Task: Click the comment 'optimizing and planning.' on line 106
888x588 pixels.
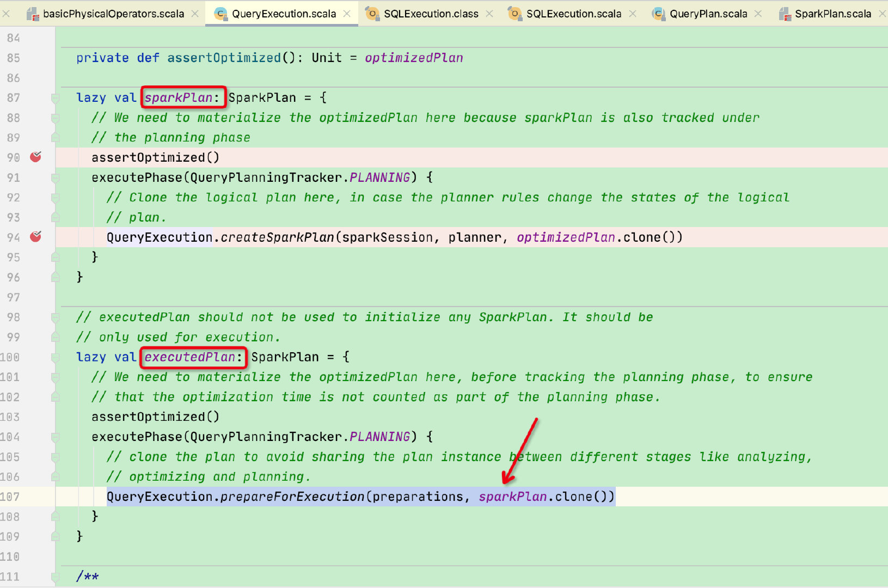Action: [220, 477]
